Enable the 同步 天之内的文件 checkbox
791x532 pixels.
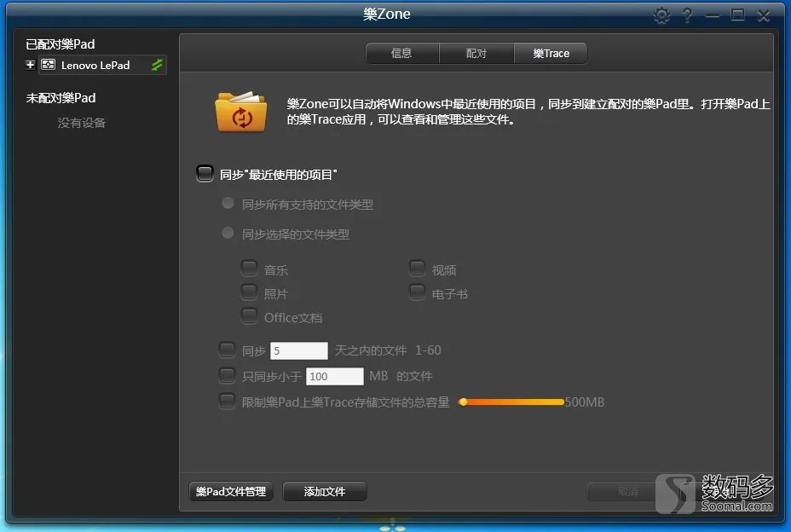227,350
